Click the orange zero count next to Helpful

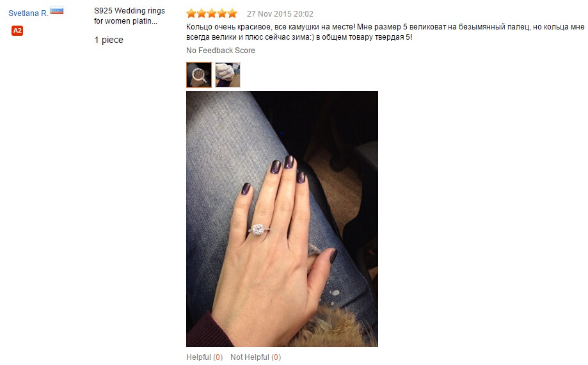[x=218, y=357]
